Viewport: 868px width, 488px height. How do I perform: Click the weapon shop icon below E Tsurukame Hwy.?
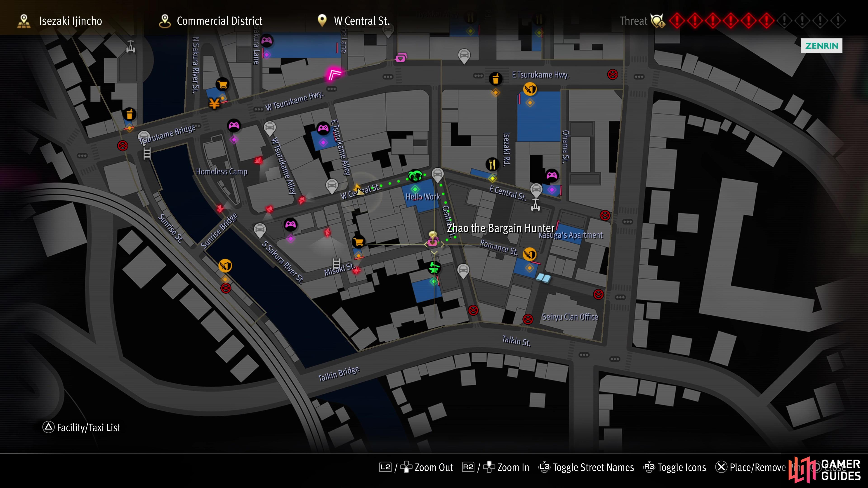pyautogui.click(x=530, y=89)
